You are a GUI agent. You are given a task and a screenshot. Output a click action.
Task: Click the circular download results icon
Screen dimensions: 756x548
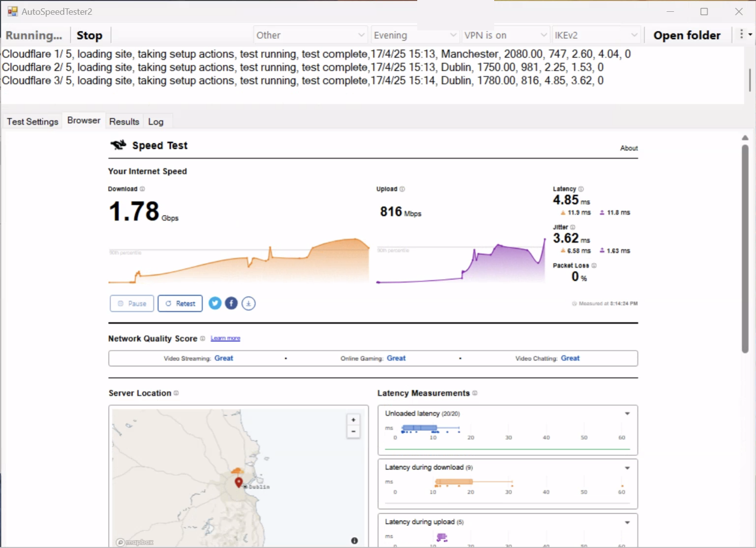point(249,303)
